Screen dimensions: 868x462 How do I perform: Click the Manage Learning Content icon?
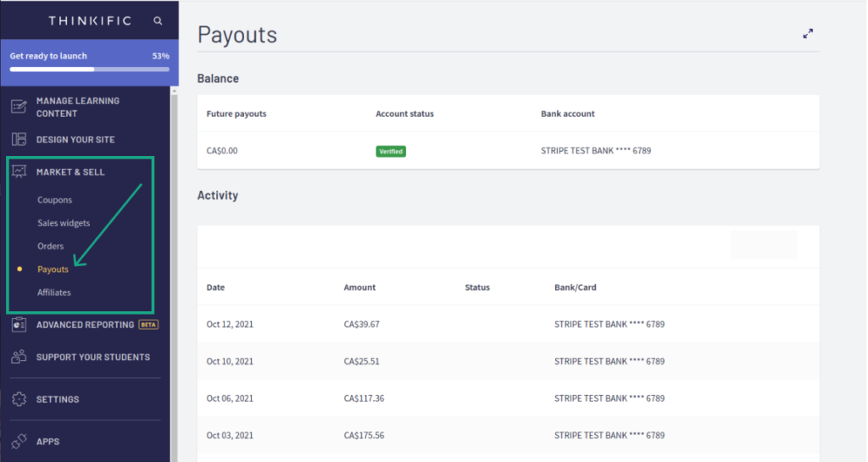pos(19,106)
